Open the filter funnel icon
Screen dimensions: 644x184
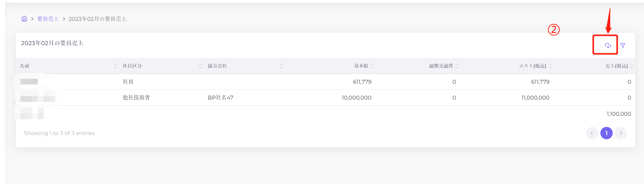tap(623, 46)
